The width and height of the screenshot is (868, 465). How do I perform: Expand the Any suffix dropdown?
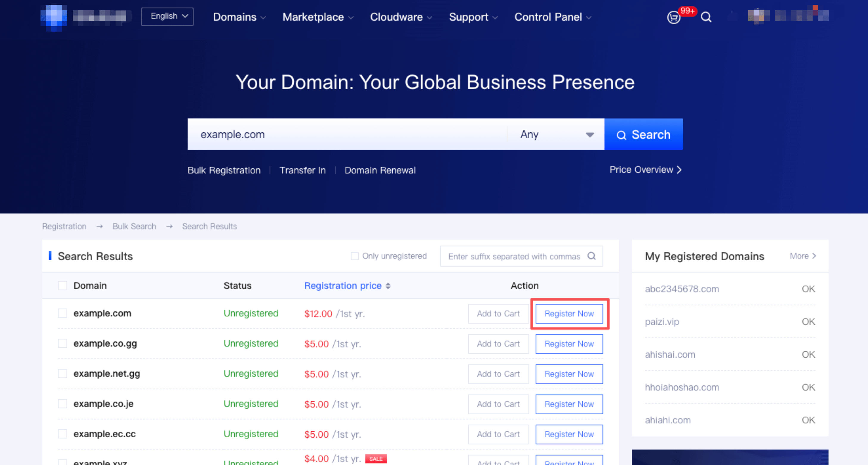pyautogui.click(x=556, y=134)
